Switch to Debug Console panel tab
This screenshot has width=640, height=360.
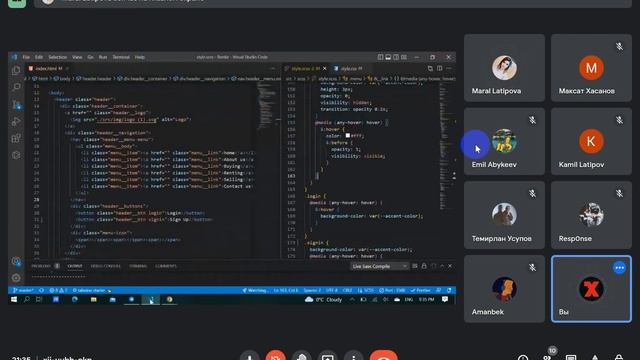point(105,266)
